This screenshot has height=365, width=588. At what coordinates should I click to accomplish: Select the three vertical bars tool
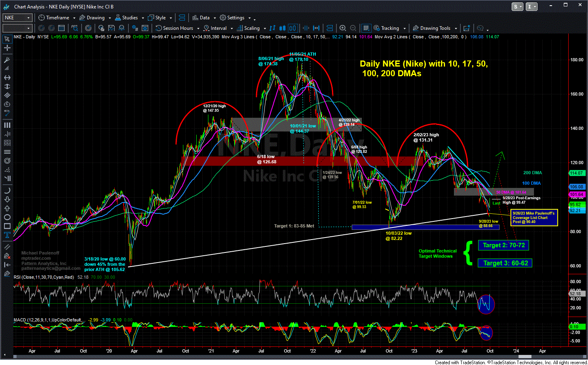pyautogui.click(x=7, y=125)
